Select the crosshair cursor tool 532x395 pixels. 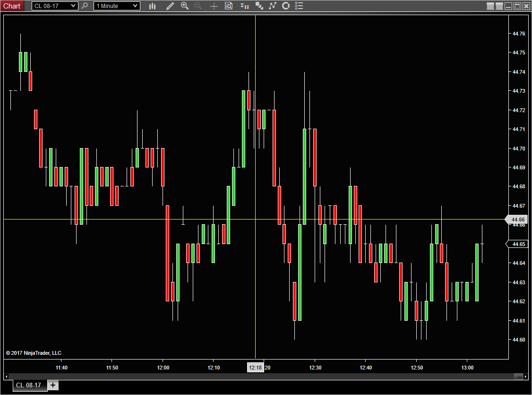click(x=214, y=6)
